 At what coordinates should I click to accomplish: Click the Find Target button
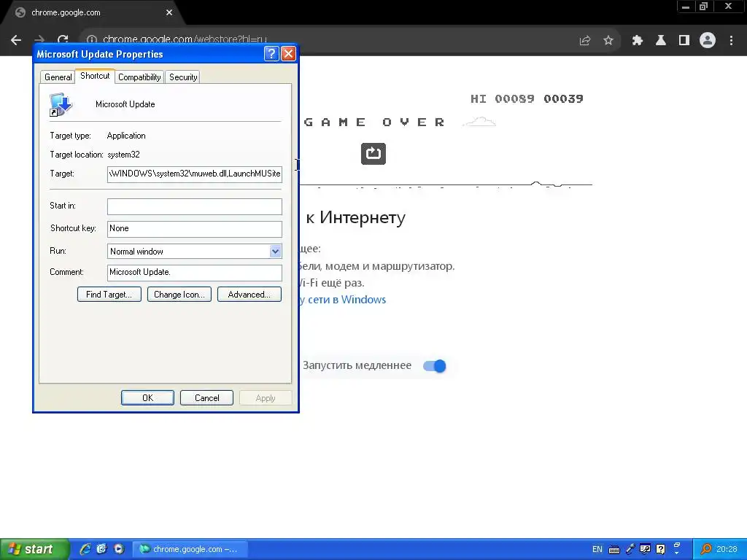point(109,295)
